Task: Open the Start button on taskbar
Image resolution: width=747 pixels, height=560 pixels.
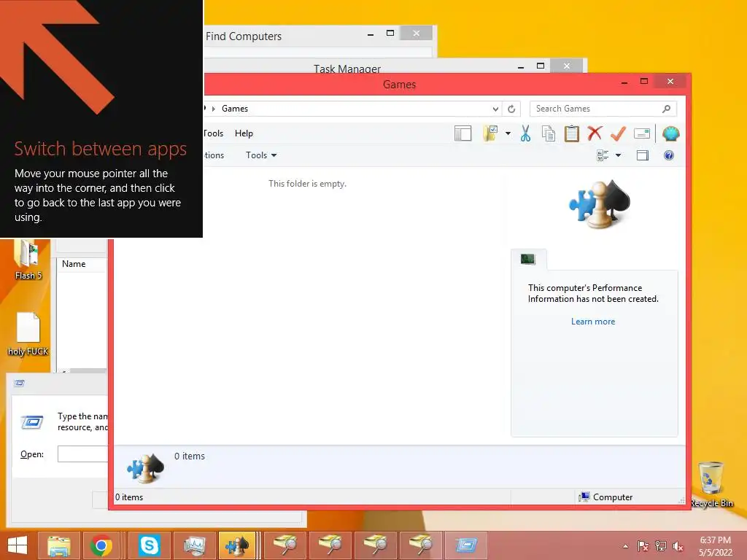Action: click(x=18, y=545)
